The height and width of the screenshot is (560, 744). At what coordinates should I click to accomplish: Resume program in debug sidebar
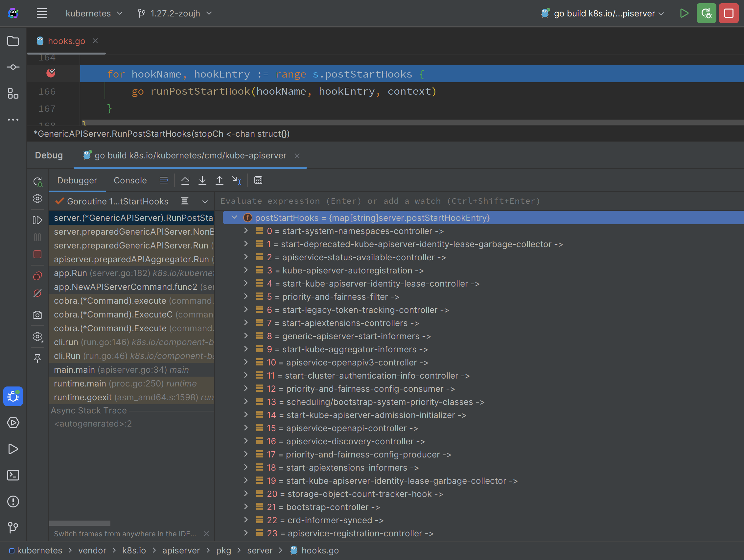coord(38,220)
